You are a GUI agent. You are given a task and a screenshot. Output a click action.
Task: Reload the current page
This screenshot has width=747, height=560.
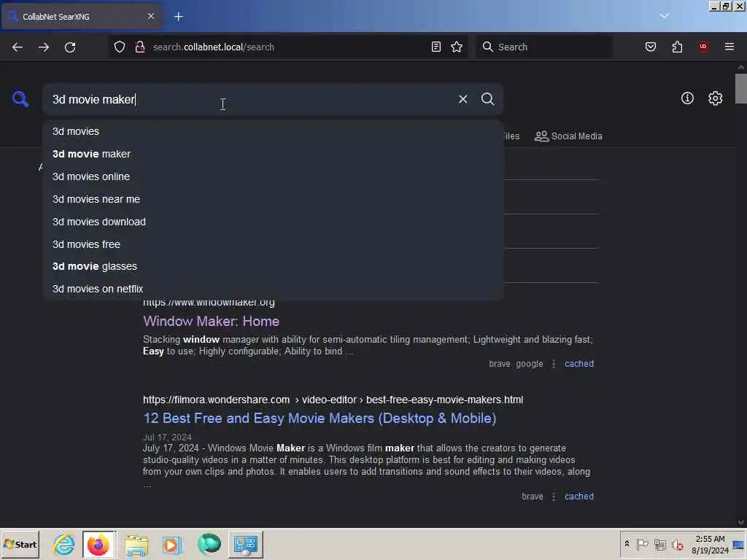click(x=70, y=47)
